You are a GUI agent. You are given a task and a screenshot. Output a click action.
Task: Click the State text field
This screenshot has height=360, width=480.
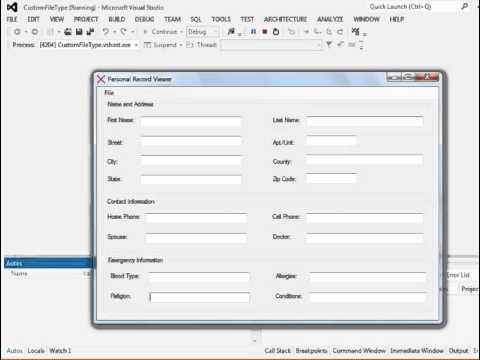click(191, 180)
